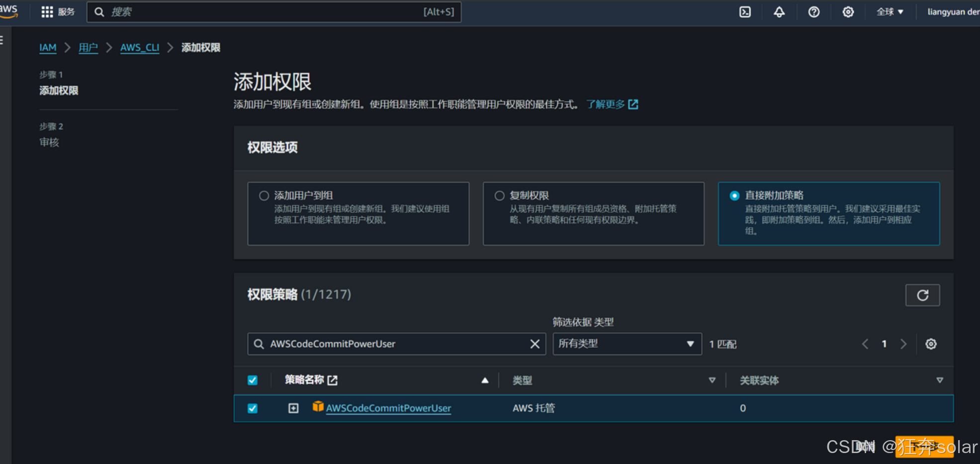The image size is (980, 464).
Task: Open the 所有类型 filter dropdown
Action: [627, 344]
